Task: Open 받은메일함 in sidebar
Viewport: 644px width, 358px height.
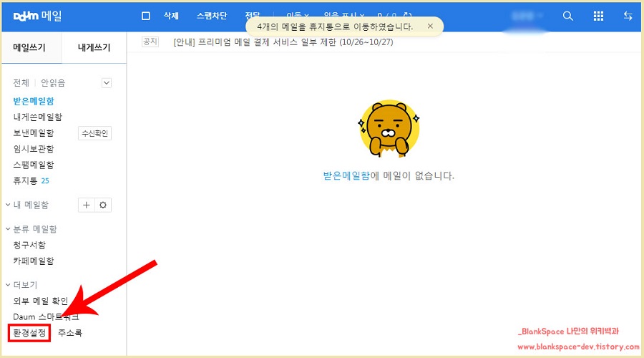Action: click(x=34, y=101)
